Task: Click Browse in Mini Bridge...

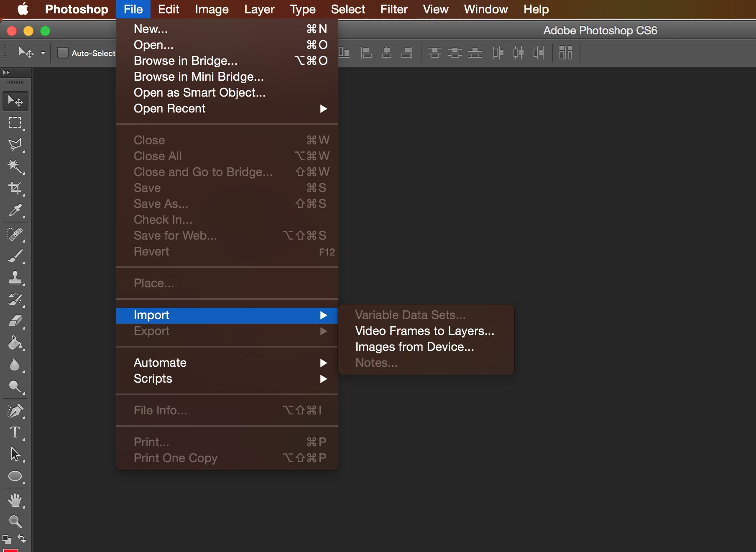Action: pyautogui.click(x=227, y=77)
